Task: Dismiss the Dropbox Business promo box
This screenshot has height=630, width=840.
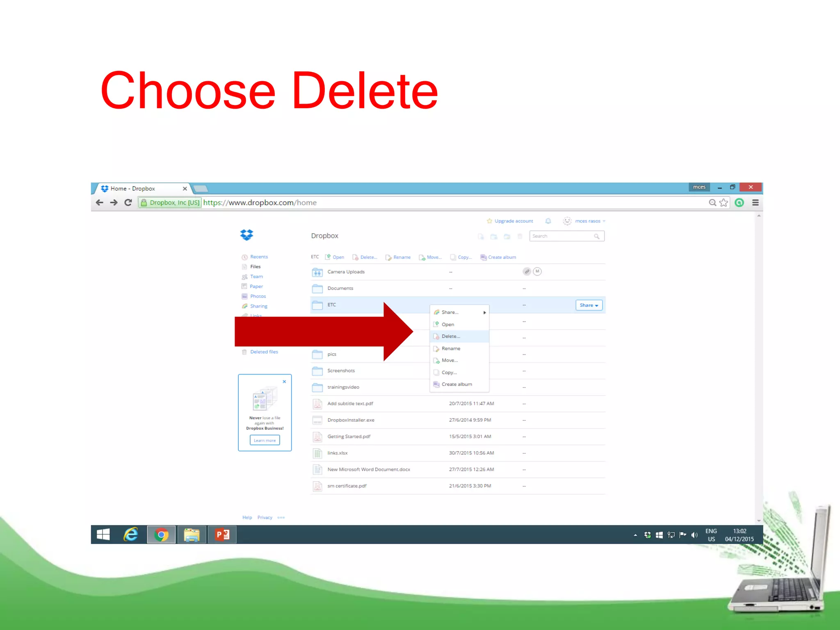Action: pos(284,381)
